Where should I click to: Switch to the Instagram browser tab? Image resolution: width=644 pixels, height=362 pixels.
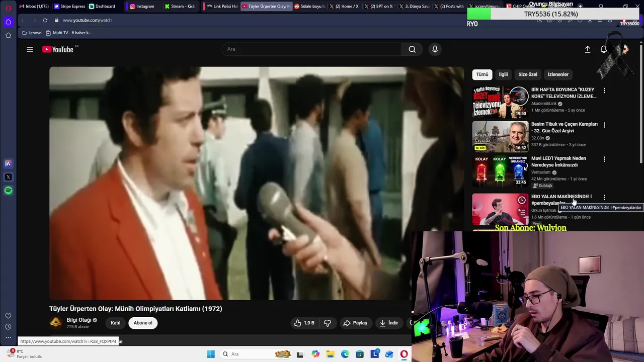coord(142,6)
